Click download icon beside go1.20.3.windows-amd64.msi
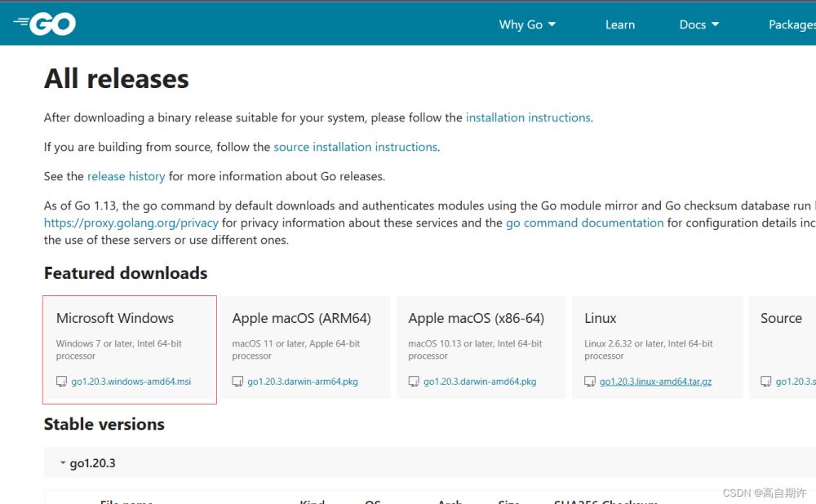 coord(61,381)
